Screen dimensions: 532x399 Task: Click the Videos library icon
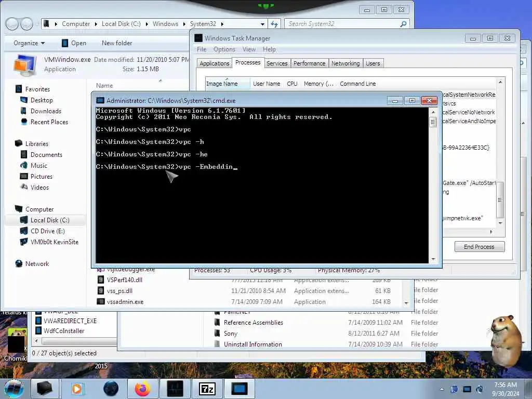click(x=24, y=187)
